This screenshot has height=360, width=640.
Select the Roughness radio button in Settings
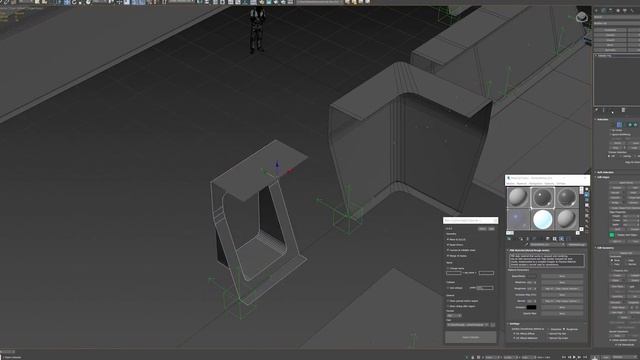tap(564, 329)
